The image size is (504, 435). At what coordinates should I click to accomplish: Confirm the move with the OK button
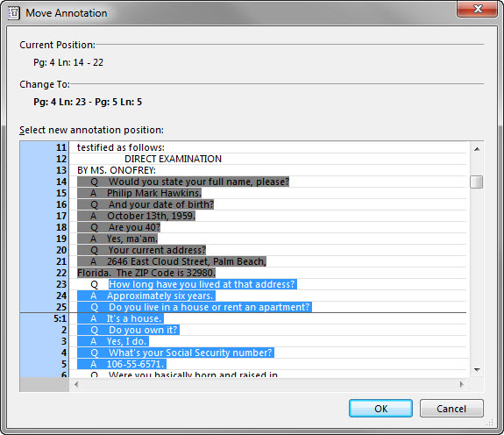(380, 409)
